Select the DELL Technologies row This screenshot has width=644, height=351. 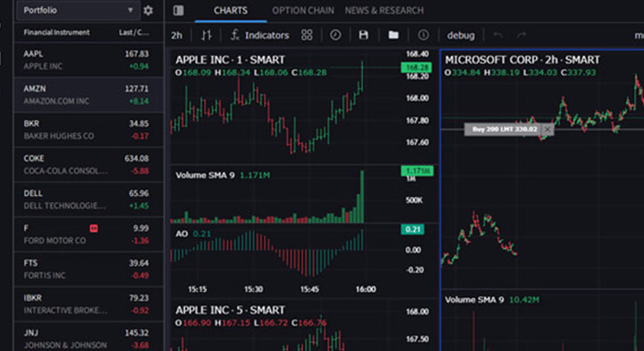89,200
